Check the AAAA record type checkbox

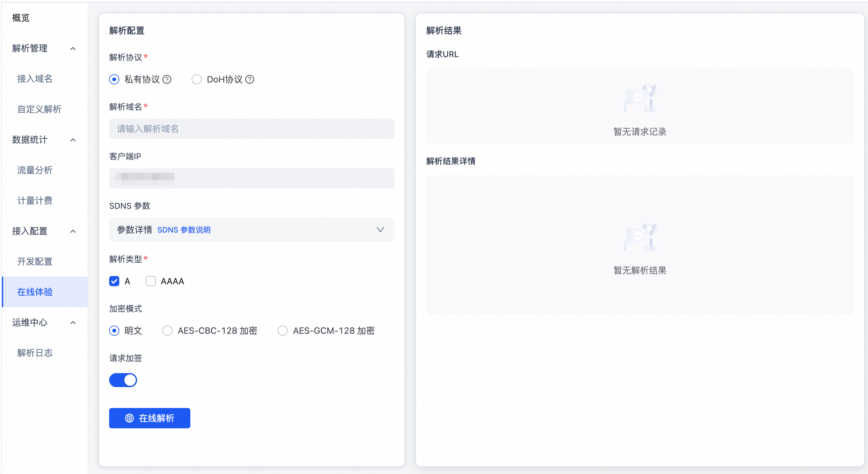[150, 281]
